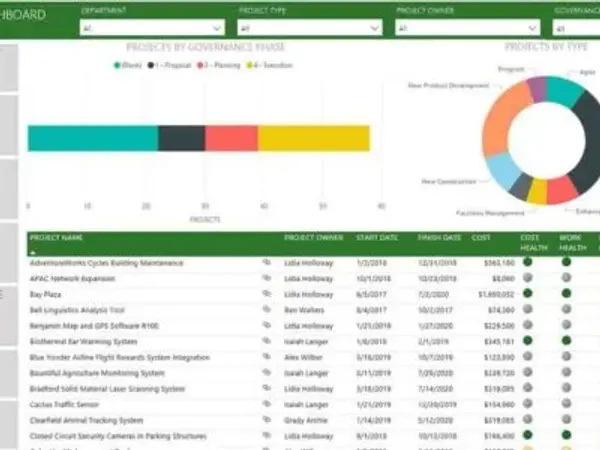Open the link icon for Cactus Traffic Sensor
Screen dimensions: 600x450
tap(267, 405)
